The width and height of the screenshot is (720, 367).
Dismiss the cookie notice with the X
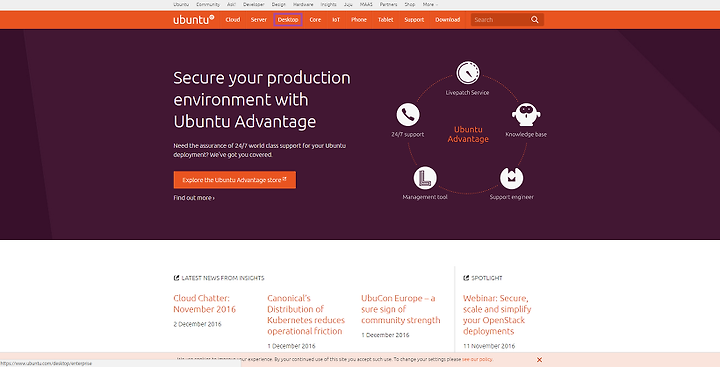540,360
